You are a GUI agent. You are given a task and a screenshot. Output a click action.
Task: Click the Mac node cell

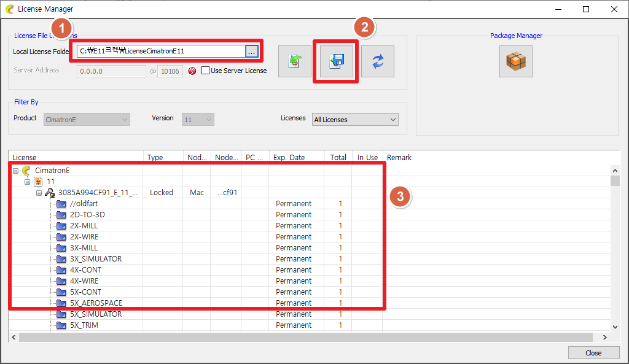tap(197, 193)
